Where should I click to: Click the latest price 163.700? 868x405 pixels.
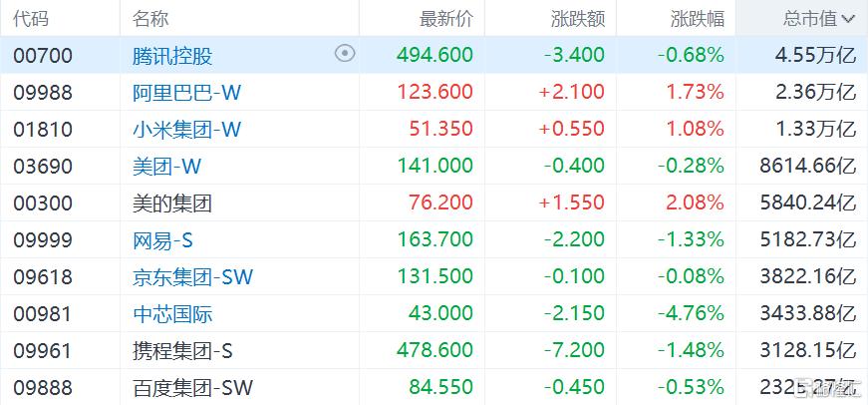coord(435,239)
